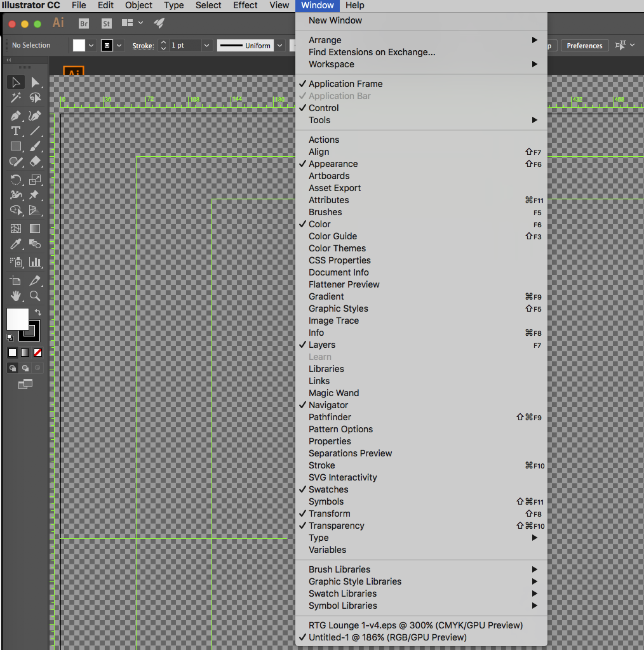Select the Hand tool
The width and height of the screenshot is (644, 650).
pyautogui.click(x=16, y=296)
